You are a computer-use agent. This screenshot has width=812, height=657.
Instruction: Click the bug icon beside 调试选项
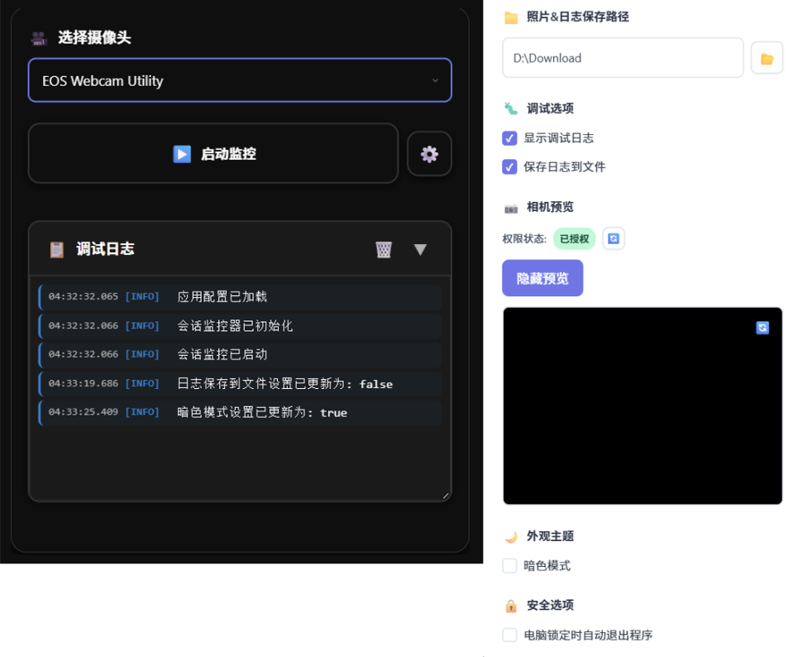click(511, 108)
